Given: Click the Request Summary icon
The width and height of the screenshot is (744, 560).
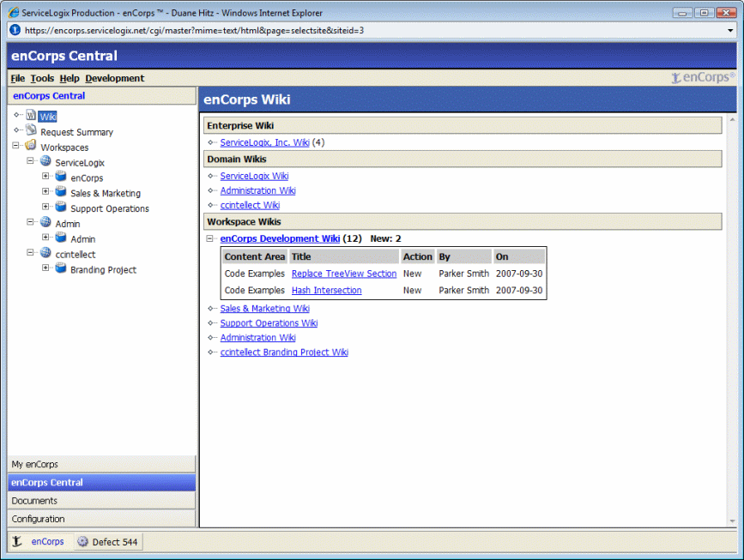Looking at the screenshot, I should click(x=31, y=130).
